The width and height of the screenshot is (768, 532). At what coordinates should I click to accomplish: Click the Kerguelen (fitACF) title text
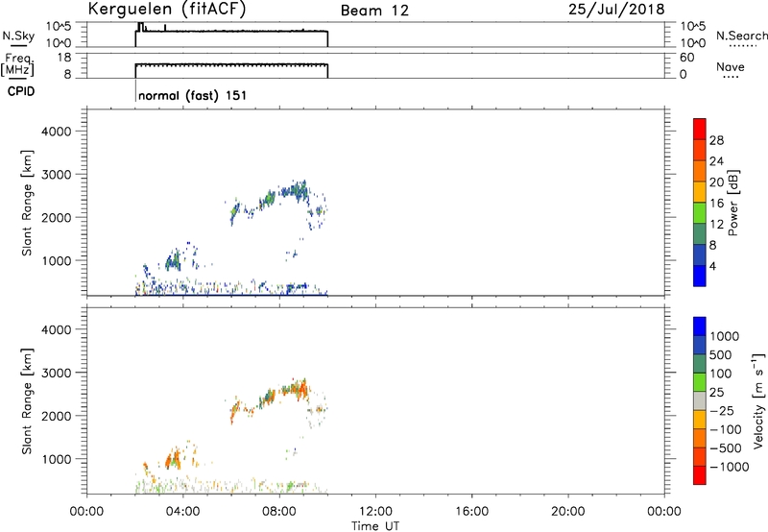click(166, 10)
